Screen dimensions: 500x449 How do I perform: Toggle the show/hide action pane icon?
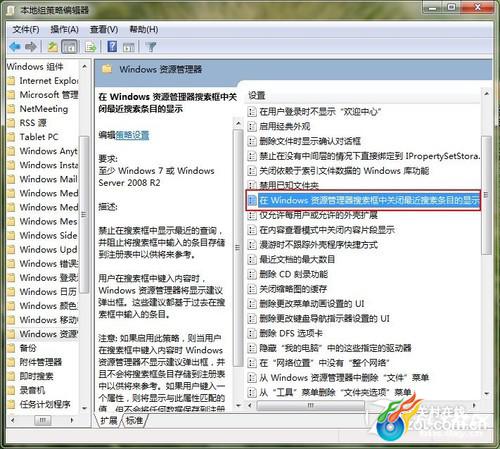pos(129,47)
